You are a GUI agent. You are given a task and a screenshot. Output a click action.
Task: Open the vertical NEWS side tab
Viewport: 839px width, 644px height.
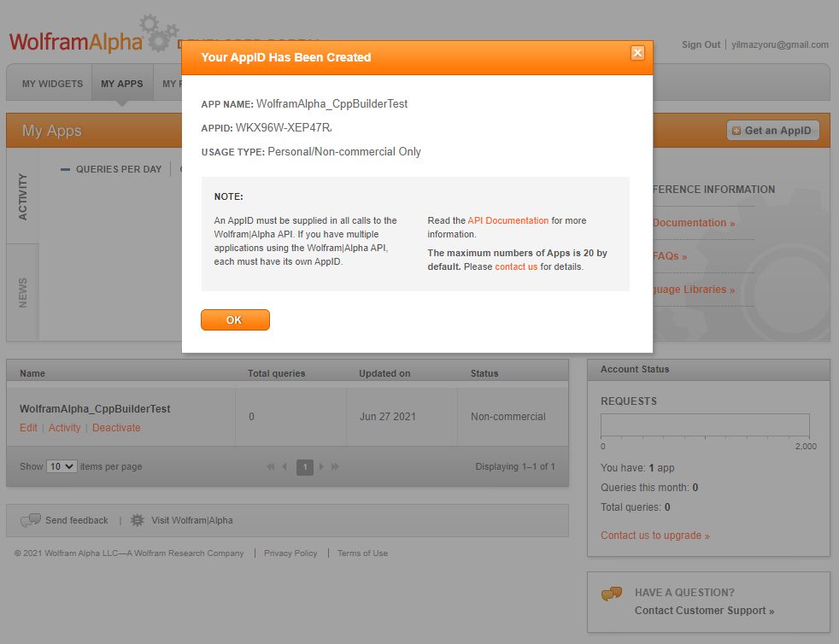22,293
